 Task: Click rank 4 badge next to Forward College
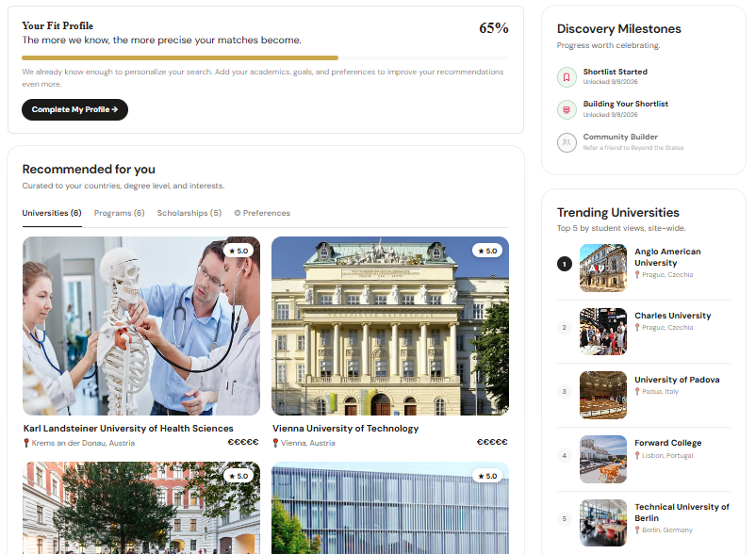565,455
